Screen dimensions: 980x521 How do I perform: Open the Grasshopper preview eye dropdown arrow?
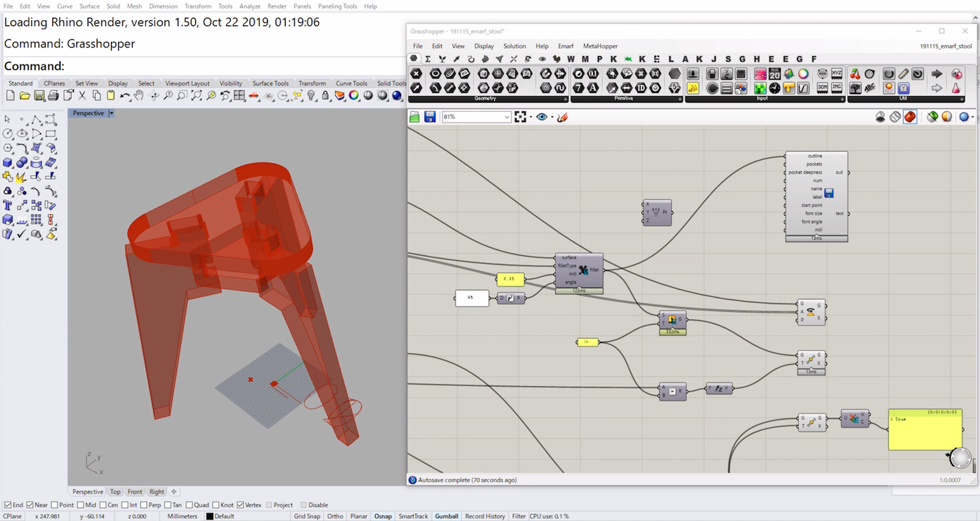click(x=552, y=117)
